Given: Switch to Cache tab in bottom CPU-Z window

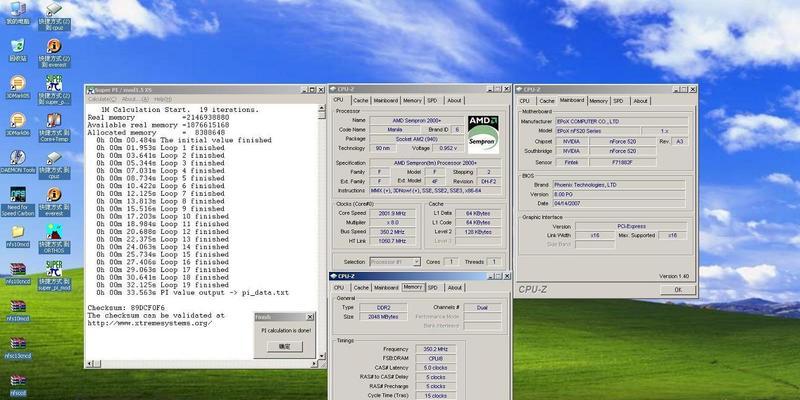Looking at the screenshot, I should coord(361,288).
